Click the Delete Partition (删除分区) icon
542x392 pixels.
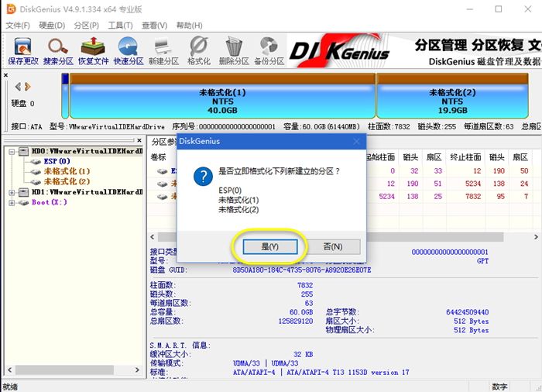pyautogui.click(x=234, y=51)
